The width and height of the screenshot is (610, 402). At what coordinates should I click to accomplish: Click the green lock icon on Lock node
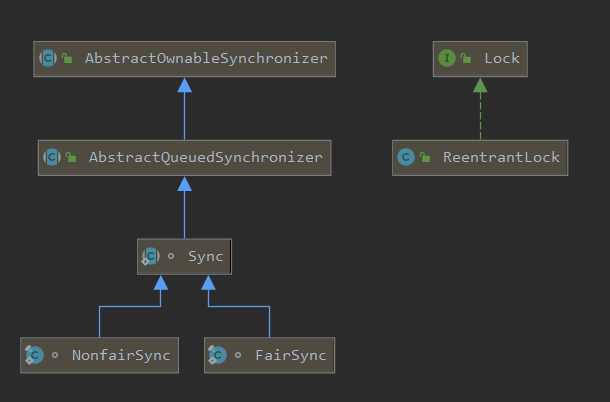click(466, 59)
